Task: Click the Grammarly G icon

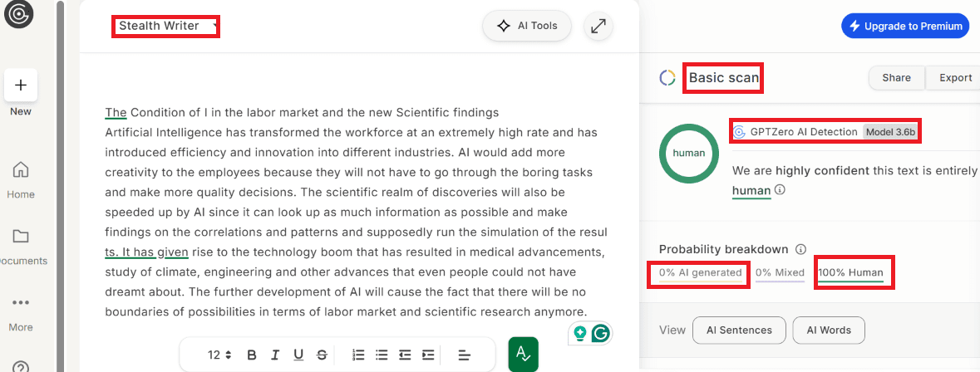Action: 601,333
